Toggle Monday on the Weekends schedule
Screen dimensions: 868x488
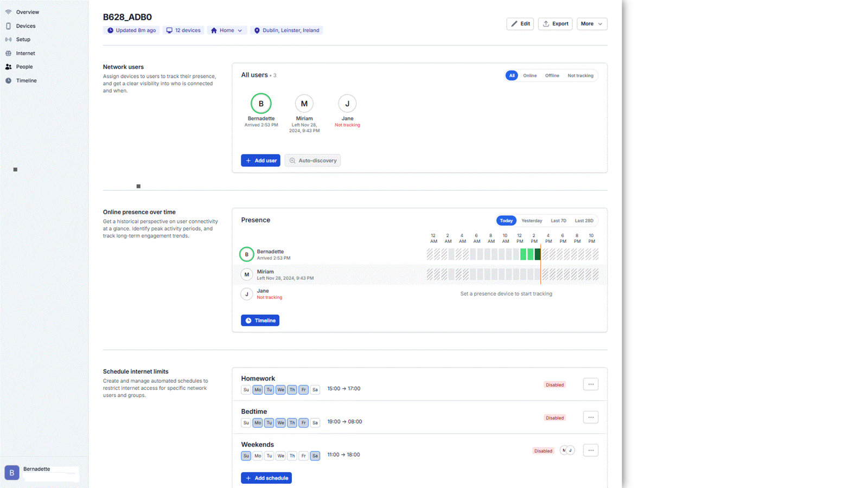point(258,456)
